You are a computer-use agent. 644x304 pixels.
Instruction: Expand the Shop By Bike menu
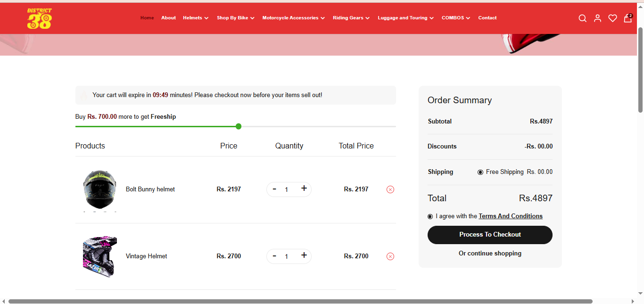235,18
